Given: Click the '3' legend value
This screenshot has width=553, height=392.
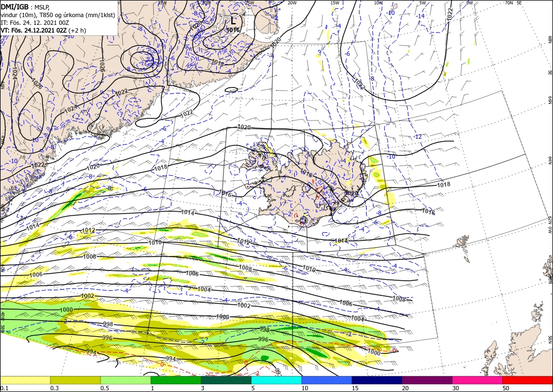Looking at the screenshot, I should (203, 388).
